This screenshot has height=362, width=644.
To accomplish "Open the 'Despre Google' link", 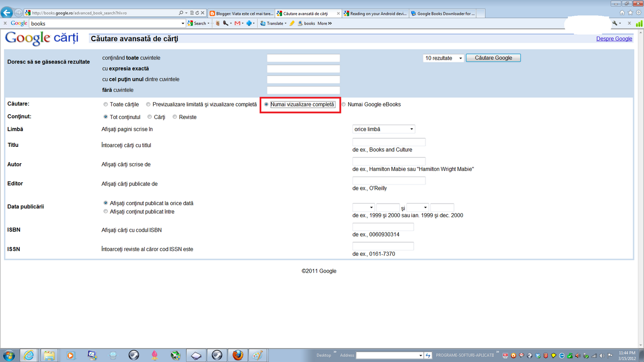I will (x=614, y=39).
